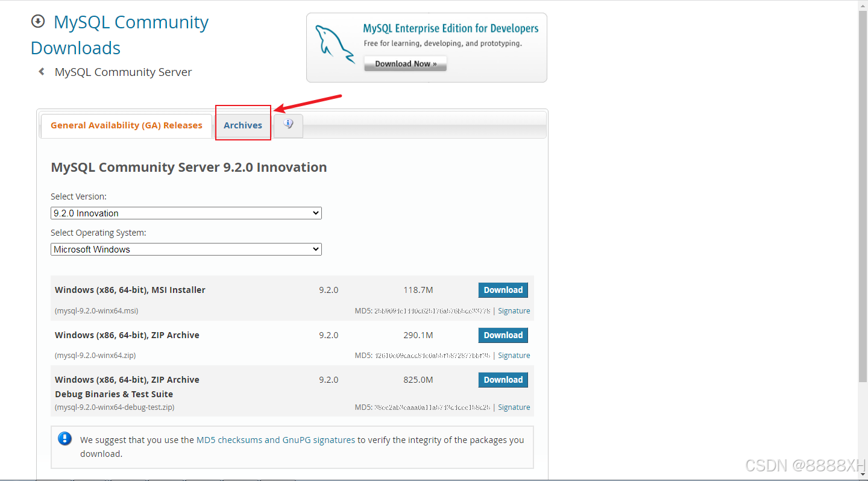Click the scrollbar down arrow
The width and height of the screenshot is (868, 481).
(x=863, y=475)
